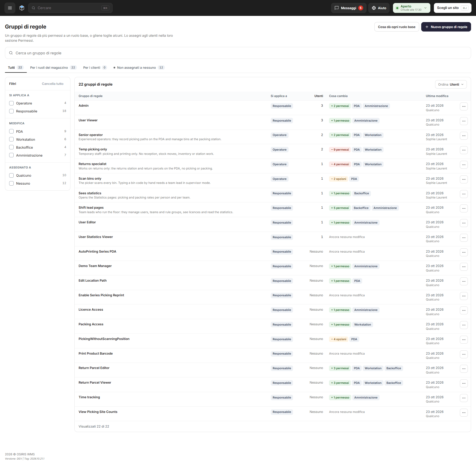Click Cancella tutto filters link
This screenshot has width=476, height=467.
pyautogui.click(x=53, y=84)
